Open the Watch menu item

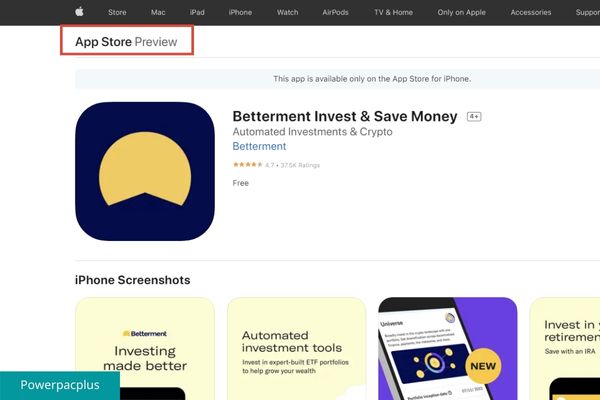[x=287, y=12]
